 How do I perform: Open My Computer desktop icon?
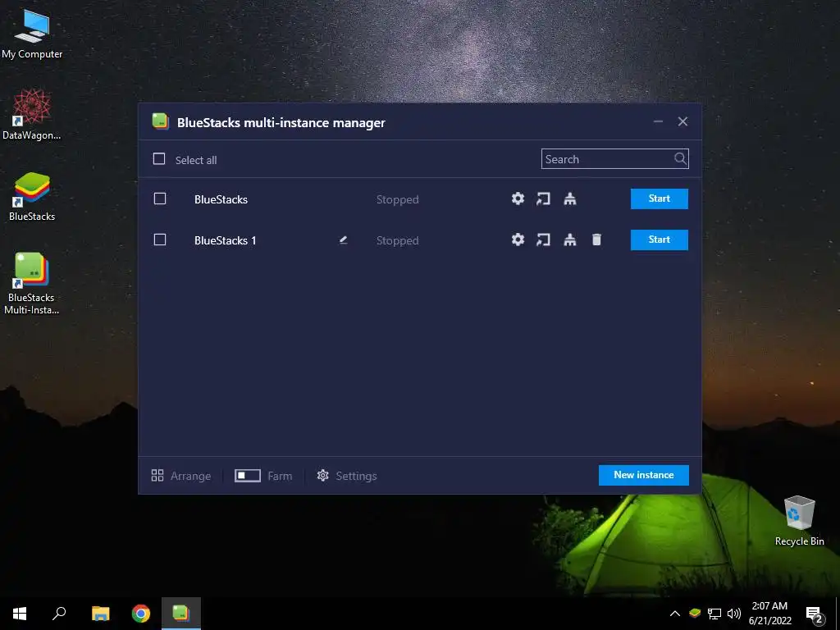tap(32, 33)
